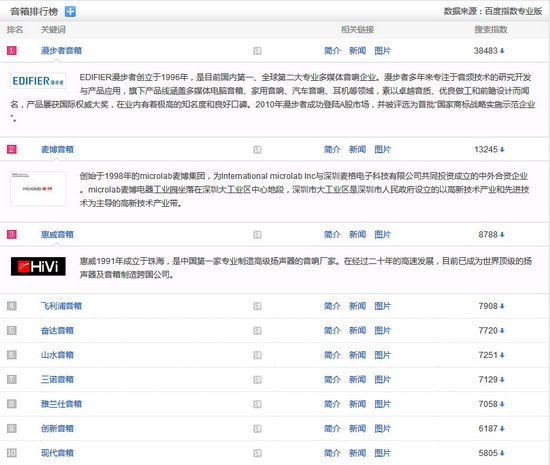Click the small square icon in 麦博音箱 row
550x465 pixels.
[257, 150]
